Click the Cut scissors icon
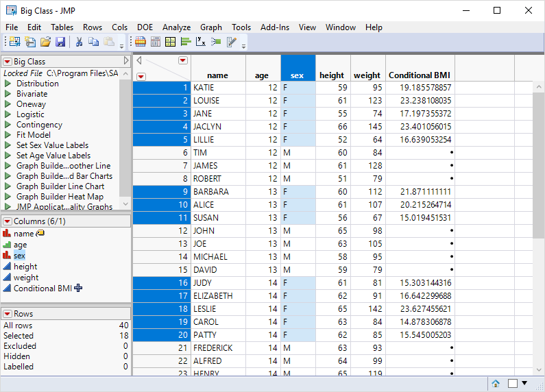545x392 pixels. 79,42
